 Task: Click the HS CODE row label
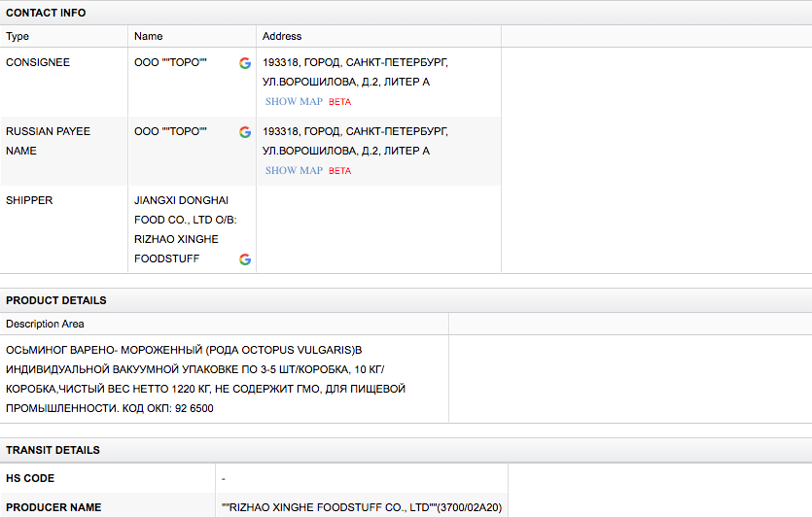[30, 478]
